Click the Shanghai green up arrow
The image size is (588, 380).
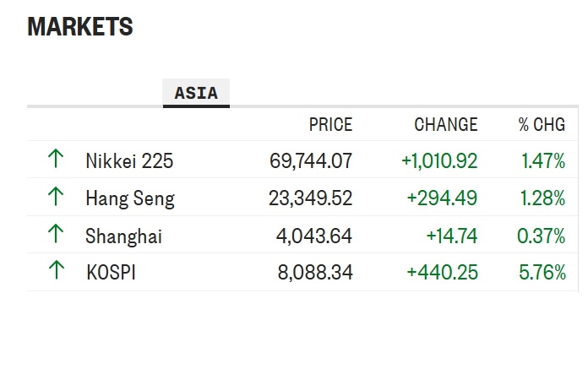point(56,233)
